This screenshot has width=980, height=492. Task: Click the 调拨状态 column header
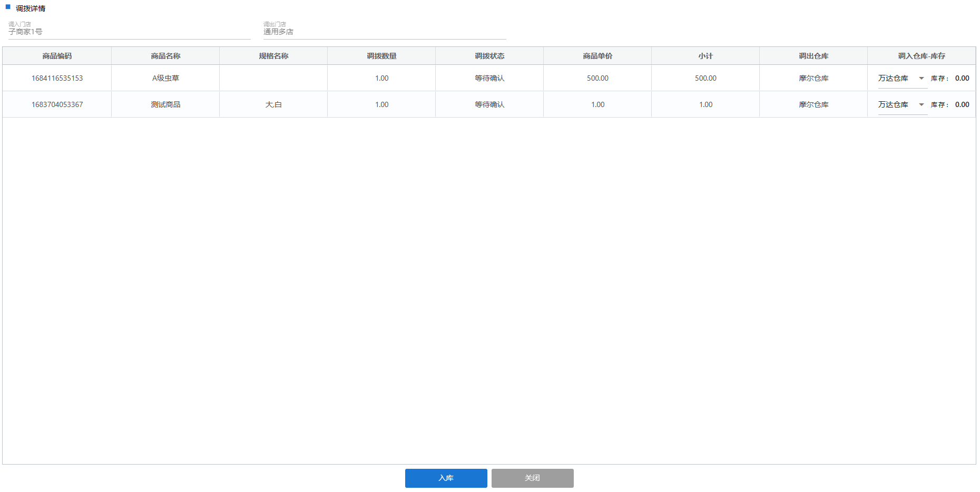pos(489,56)
